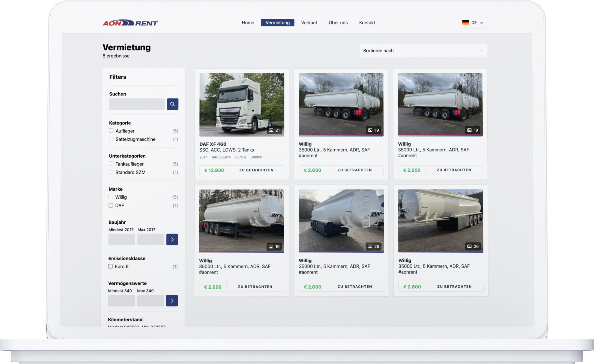Click the Vermögenswerte Mindest input box

[121, 301]
